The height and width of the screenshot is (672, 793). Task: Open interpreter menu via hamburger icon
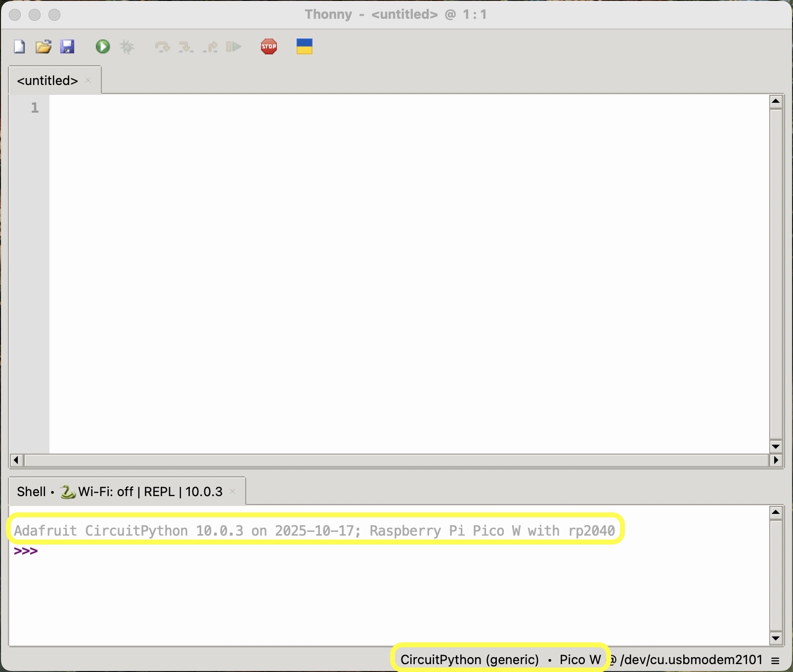click(775, 660)
